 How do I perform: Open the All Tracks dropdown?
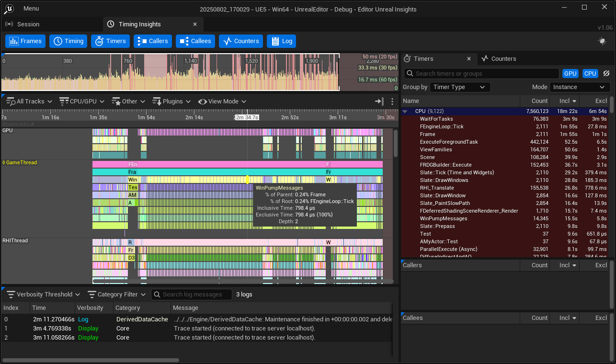[29, 102]
